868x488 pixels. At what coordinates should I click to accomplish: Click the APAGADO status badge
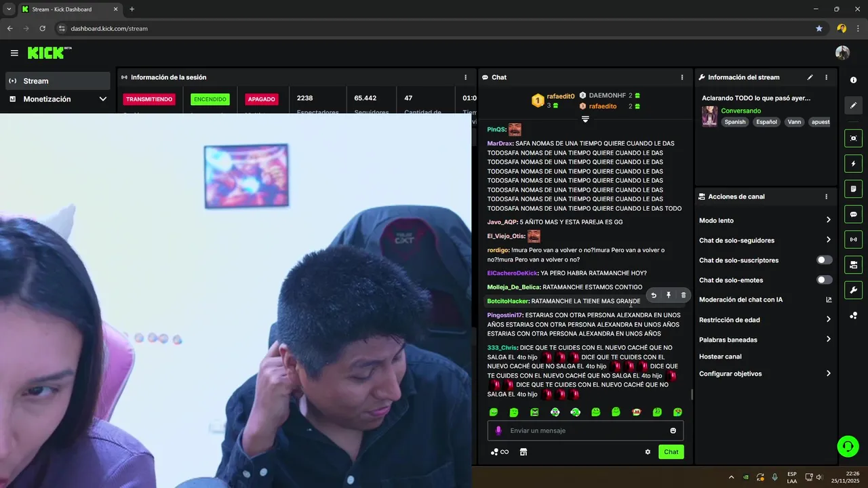[x=261, y=99]
